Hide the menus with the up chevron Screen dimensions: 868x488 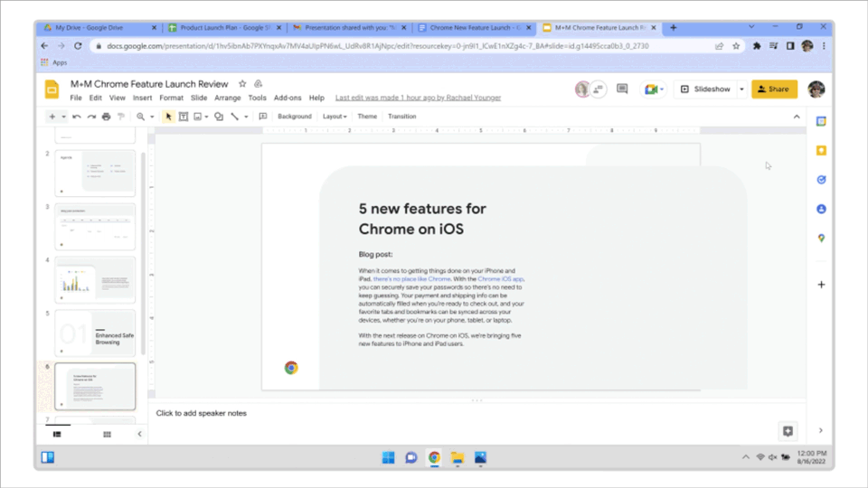click(797, 117)
